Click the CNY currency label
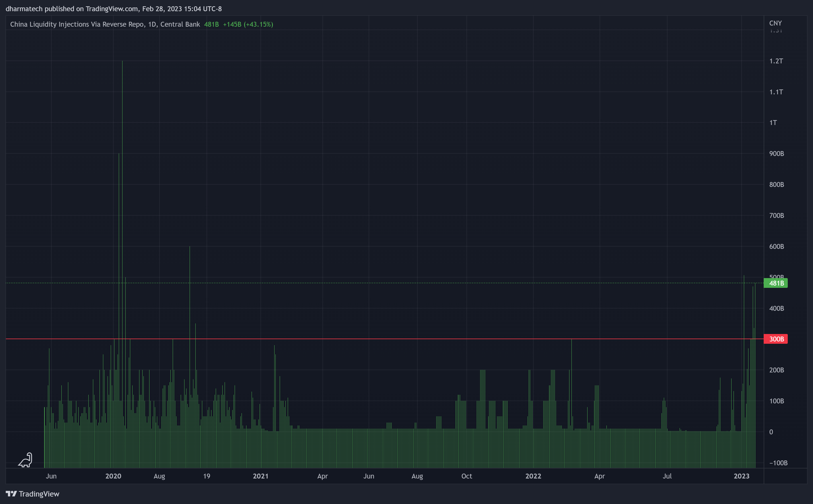 click(775, 23)
